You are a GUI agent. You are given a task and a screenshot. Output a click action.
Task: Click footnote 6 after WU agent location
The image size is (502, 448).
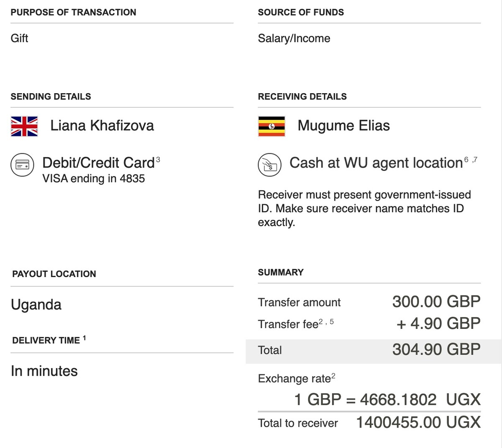click(x=466, y=160)
